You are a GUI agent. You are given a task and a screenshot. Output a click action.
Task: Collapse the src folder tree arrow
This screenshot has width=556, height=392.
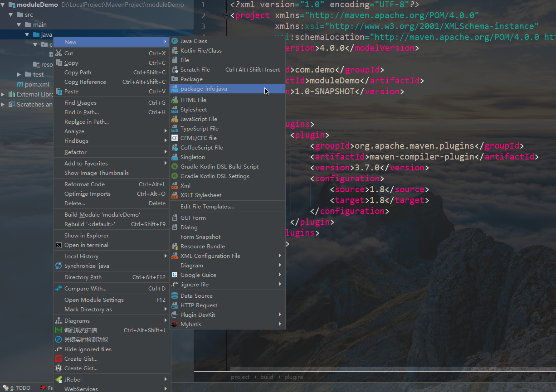tap(11, 15)
